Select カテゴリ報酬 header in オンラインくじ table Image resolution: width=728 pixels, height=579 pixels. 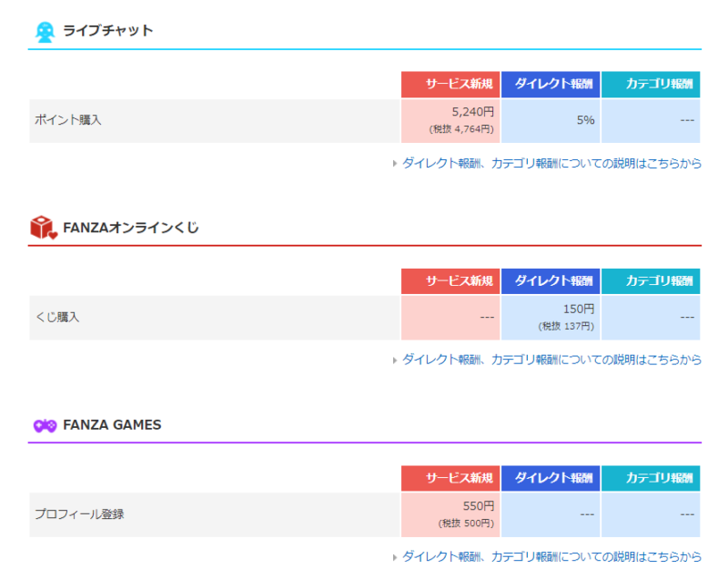(x=651, y=281)
